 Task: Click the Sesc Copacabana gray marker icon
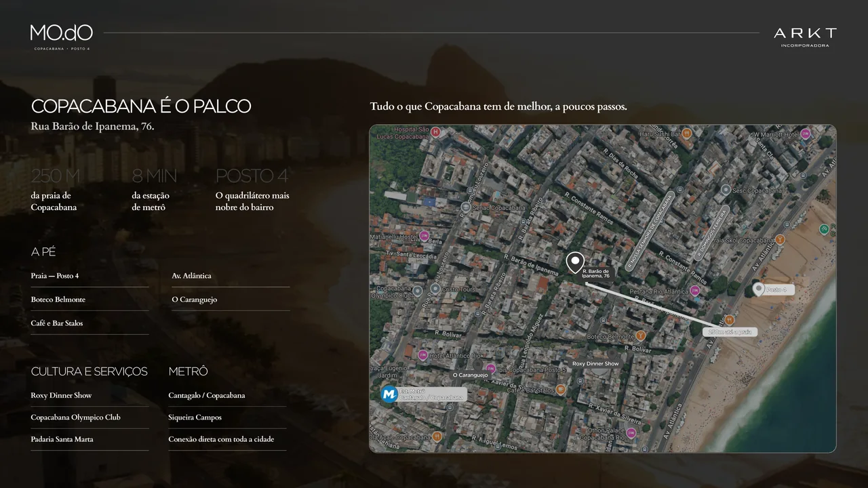click(x=726, y=190)
